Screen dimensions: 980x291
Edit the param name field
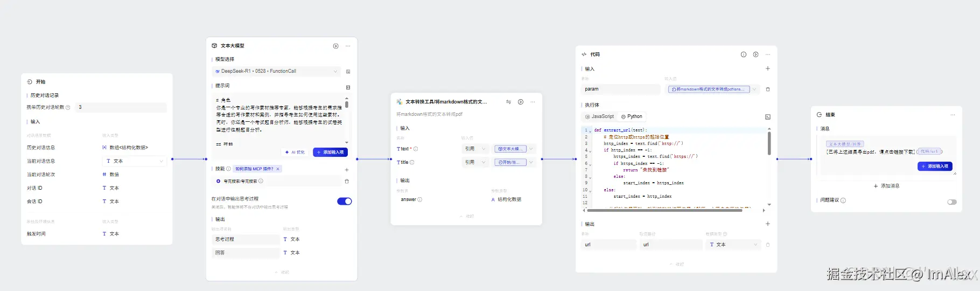tap(621, 89)
